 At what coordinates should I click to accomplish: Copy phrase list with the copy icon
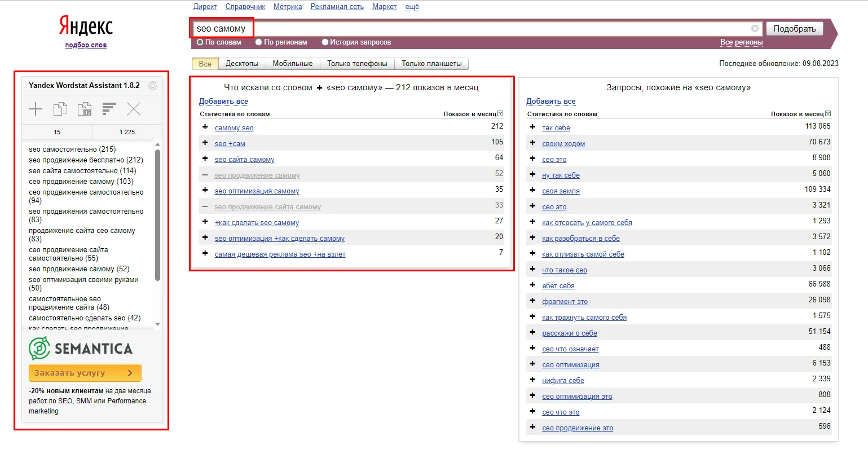click(60, 109)
